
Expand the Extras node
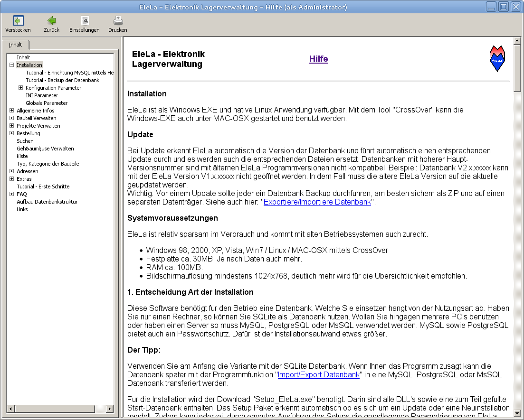[12, 178]
